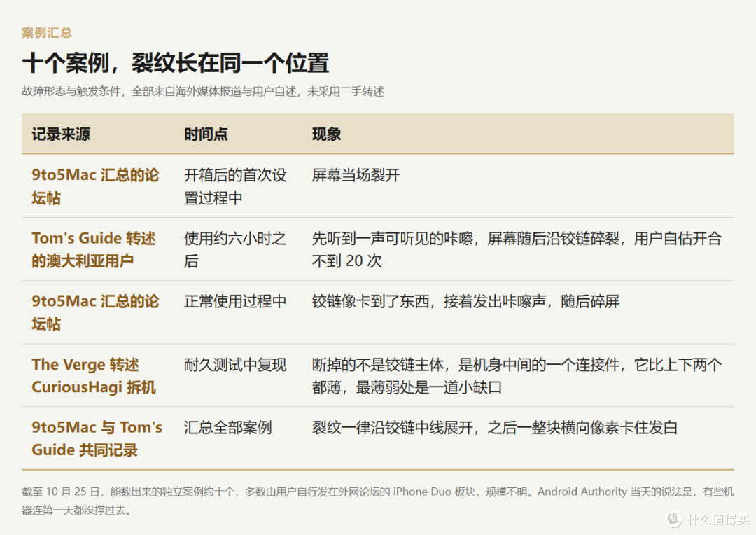Click the cell '汇总全部案例'

(228, 427)
